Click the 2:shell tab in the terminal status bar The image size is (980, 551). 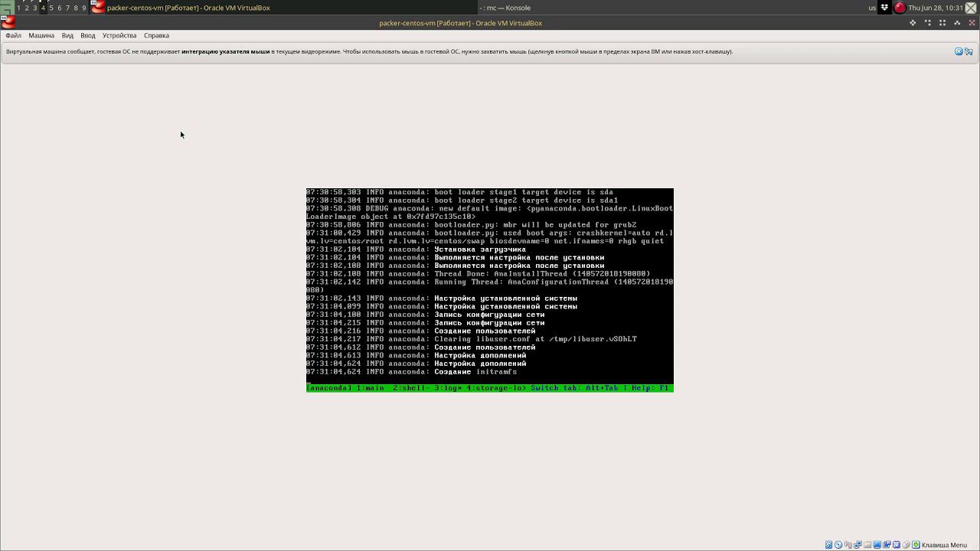pos(410,388)
